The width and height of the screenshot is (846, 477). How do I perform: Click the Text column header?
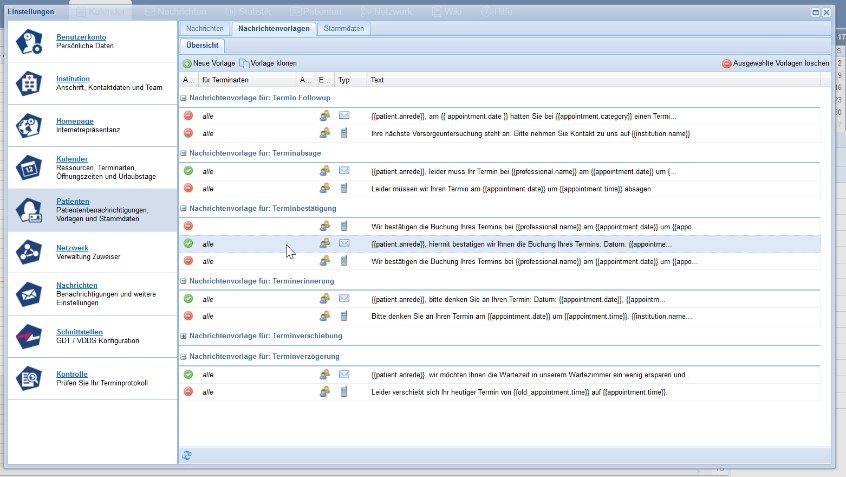coord(377,79)
